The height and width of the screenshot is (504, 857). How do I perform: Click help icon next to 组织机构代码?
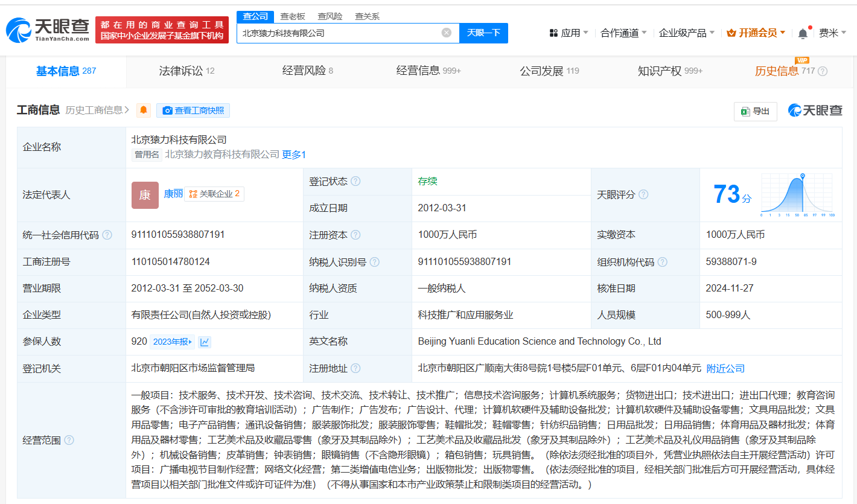[663, 262]
